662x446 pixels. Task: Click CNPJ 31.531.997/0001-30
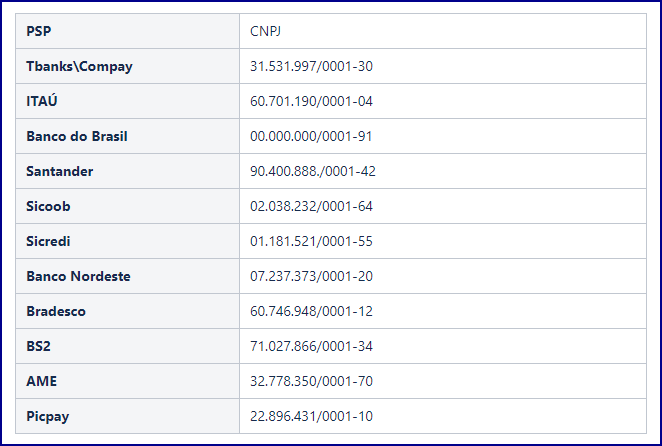(311, 66)
